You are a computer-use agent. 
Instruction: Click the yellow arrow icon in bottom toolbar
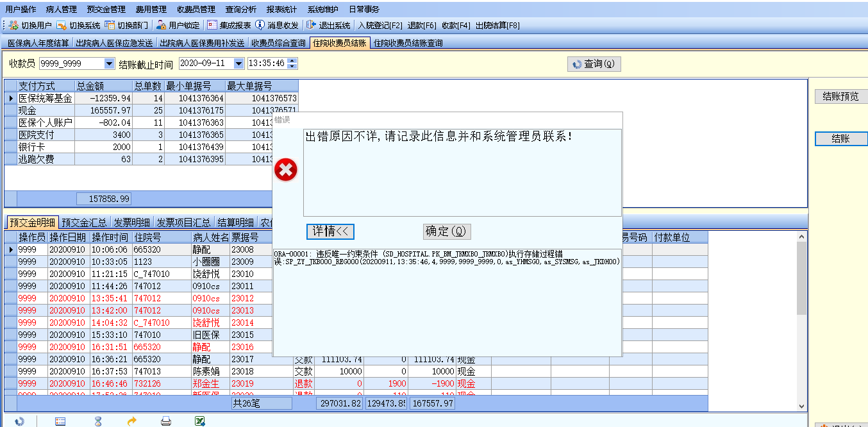(133, 421)
